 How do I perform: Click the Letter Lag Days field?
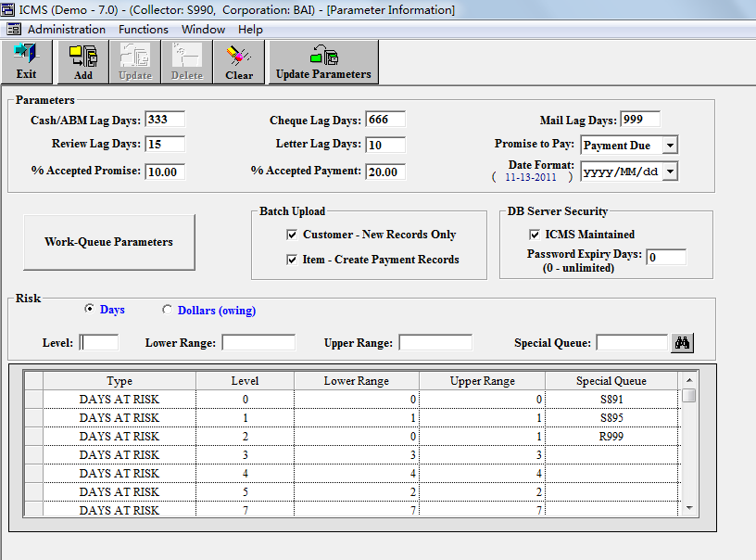point(385,146)
